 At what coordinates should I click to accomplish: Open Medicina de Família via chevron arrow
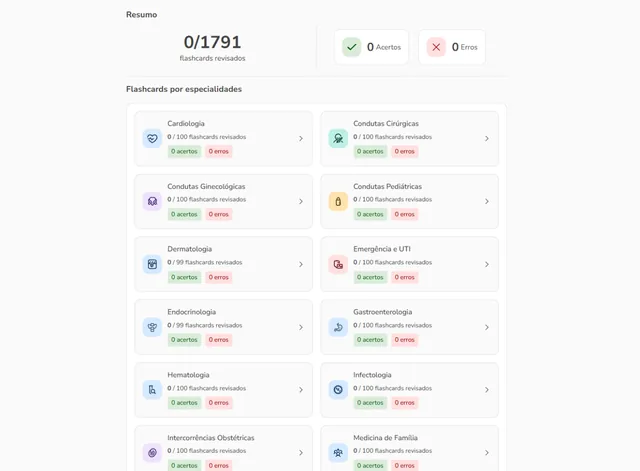click(487, 453)
